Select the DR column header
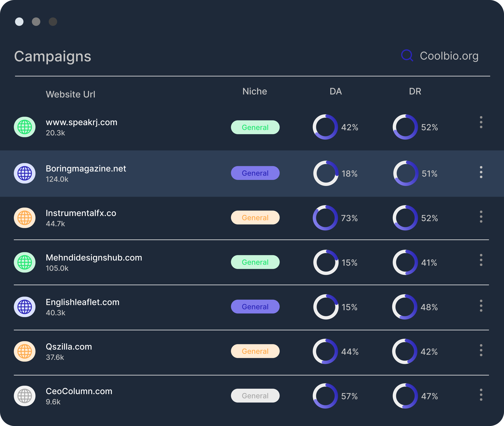 pyautogui.click(x=415, y=91)
